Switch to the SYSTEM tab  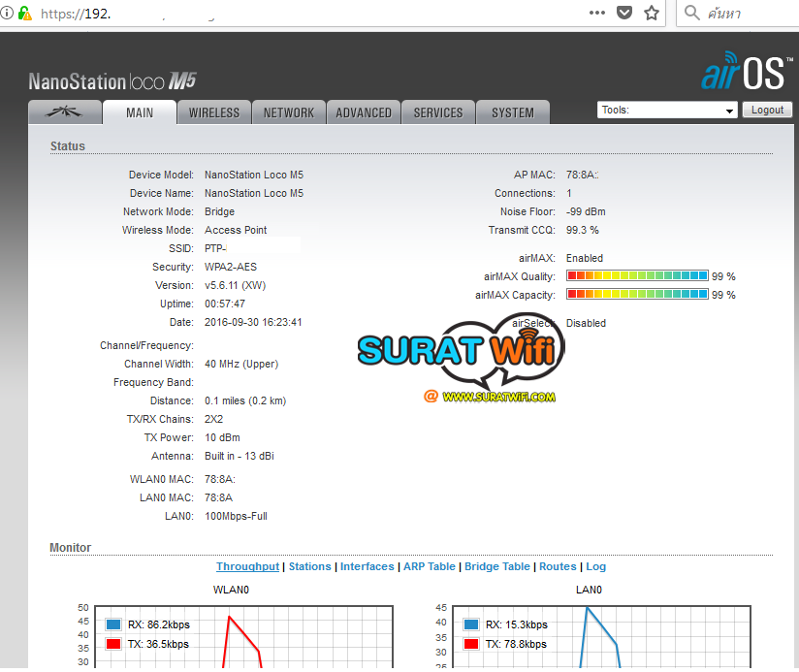pos(513,112)
